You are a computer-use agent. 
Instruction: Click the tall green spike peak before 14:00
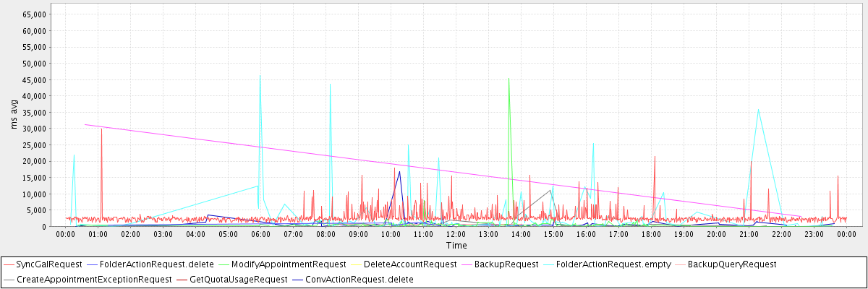(509, 79)
